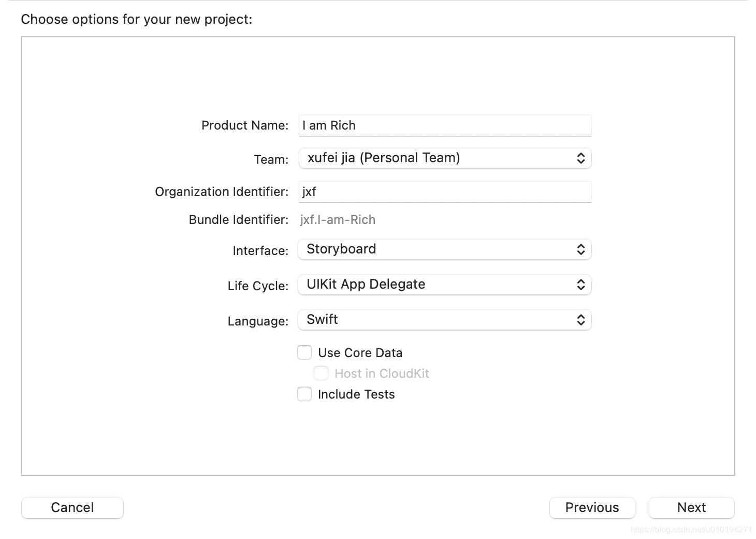
Task: Go back with the Previous button
Action: [x=592, y=507]
